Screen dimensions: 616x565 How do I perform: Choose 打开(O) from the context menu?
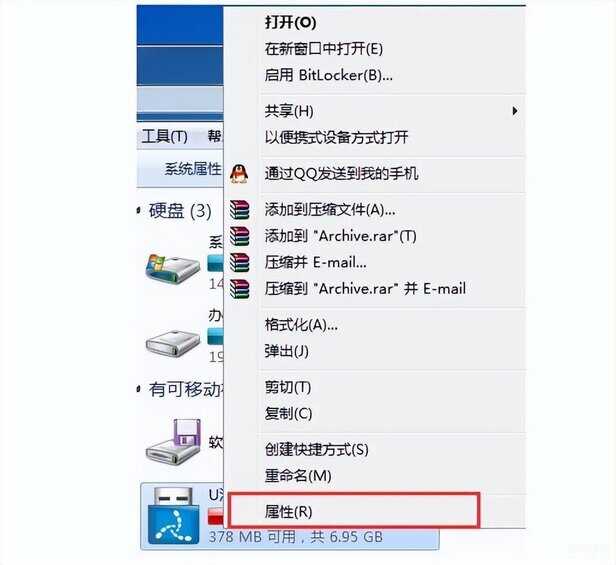290,22
